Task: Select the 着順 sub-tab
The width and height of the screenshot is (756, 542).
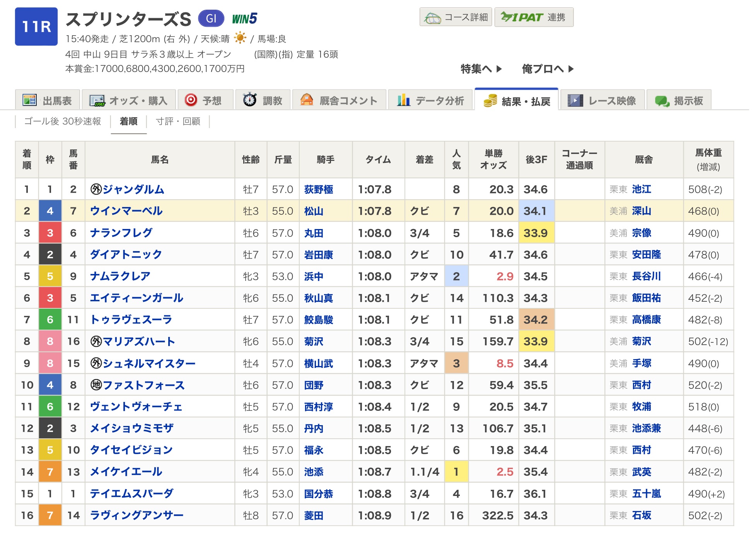Action: [129, 121]
